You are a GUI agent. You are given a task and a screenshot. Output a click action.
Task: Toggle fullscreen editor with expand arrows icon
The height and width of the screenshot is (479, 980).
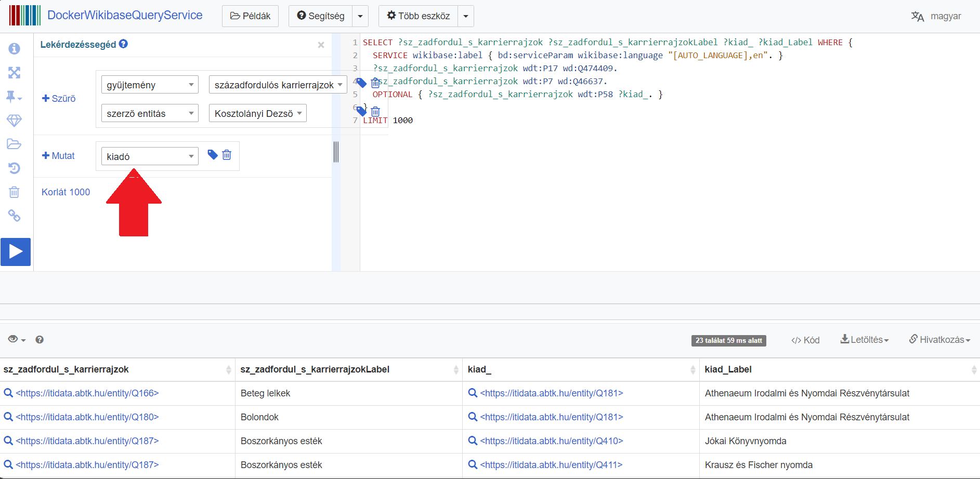pos(14,73)
